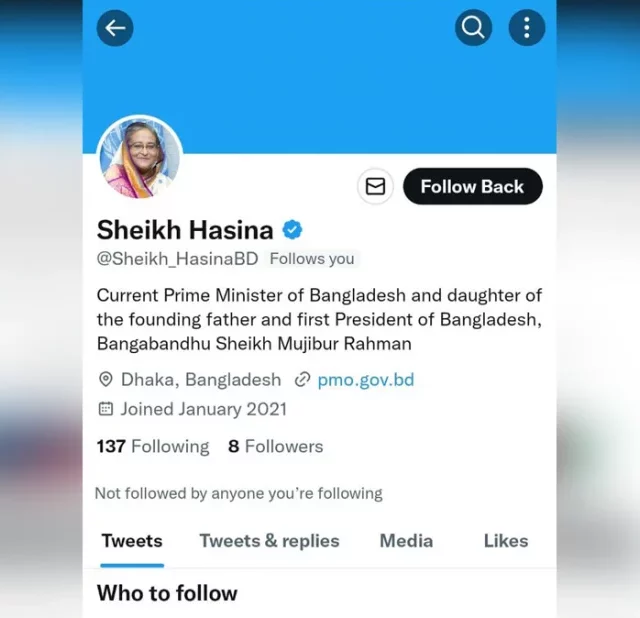The image size is (640, 618).
Task: Click the @Sheikh_HasinaBD handle
Action: tap(178, 259)
